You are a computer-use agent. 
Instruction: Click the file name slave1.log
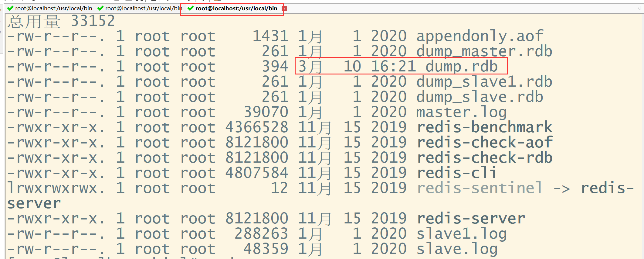point(462,234)
